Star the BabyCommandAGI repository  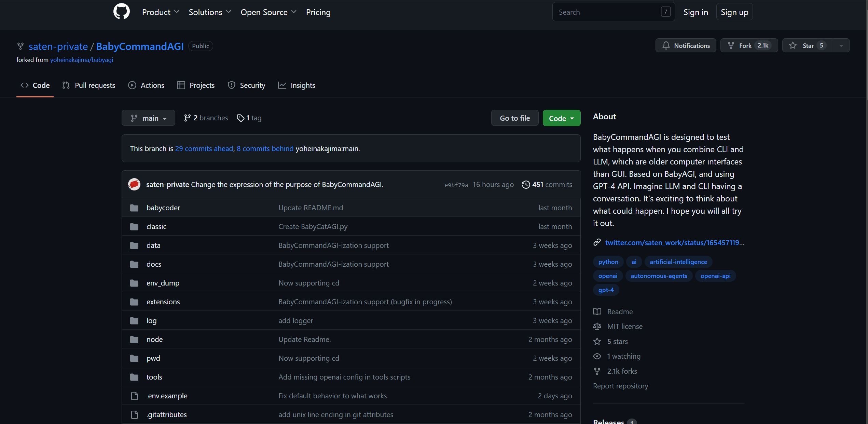point(808,45)
